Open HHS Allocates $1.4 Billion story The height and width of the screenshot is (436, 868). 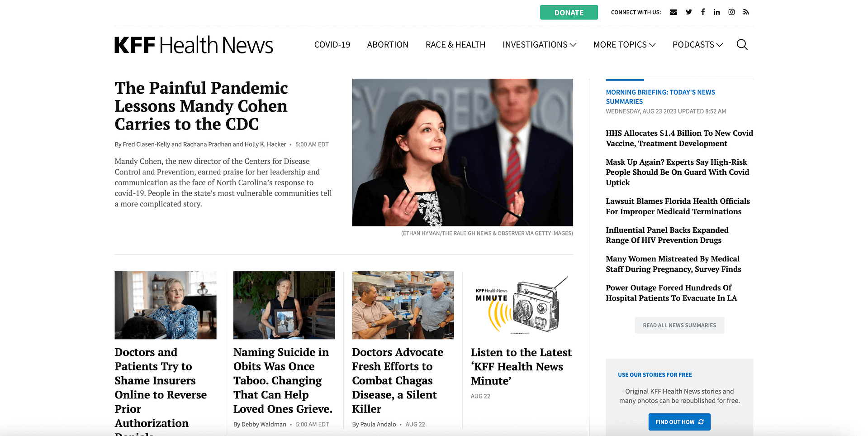(679, 138)
